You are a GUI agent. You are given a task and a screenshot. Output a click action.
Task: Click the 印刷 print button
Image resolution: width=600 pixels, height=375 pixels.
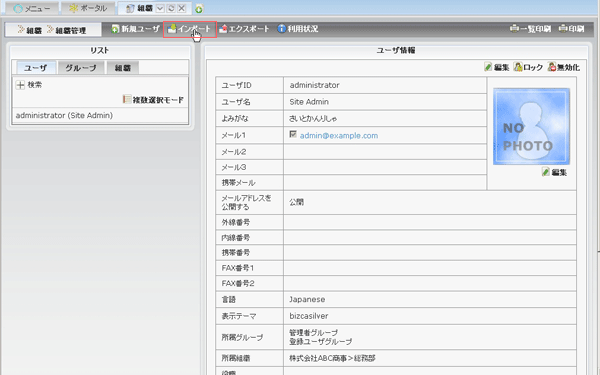coord(571,29)
